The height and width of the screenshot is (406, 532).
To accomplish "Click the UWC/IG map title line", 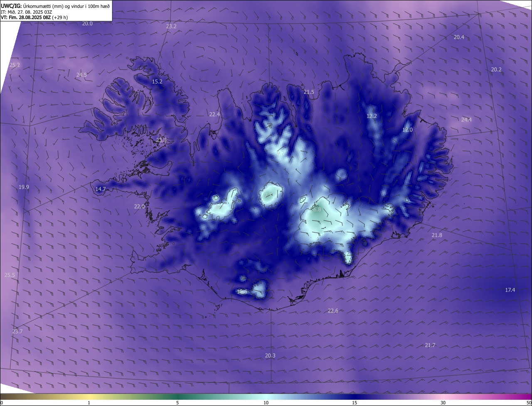I will (55, 6).
